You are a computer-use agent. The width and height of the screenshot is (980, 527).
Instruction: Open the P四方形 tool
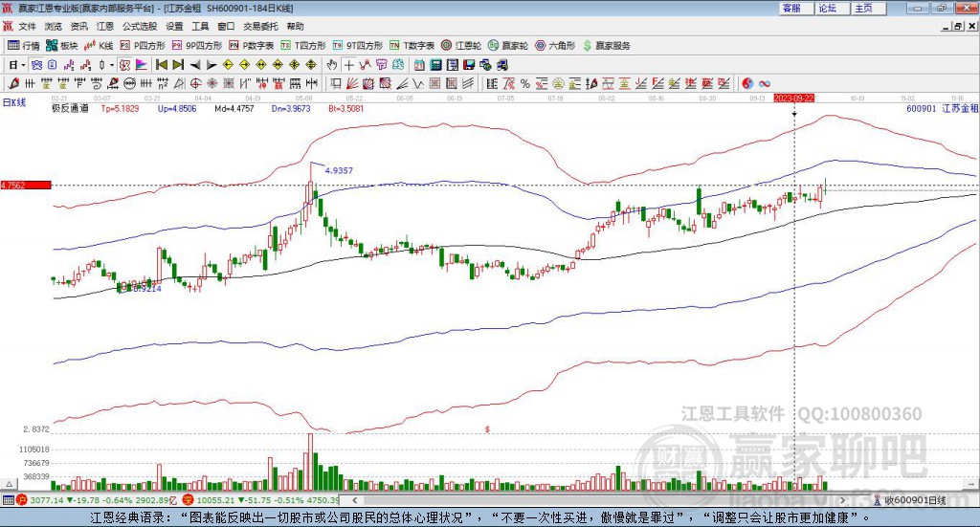coord(143,46)
